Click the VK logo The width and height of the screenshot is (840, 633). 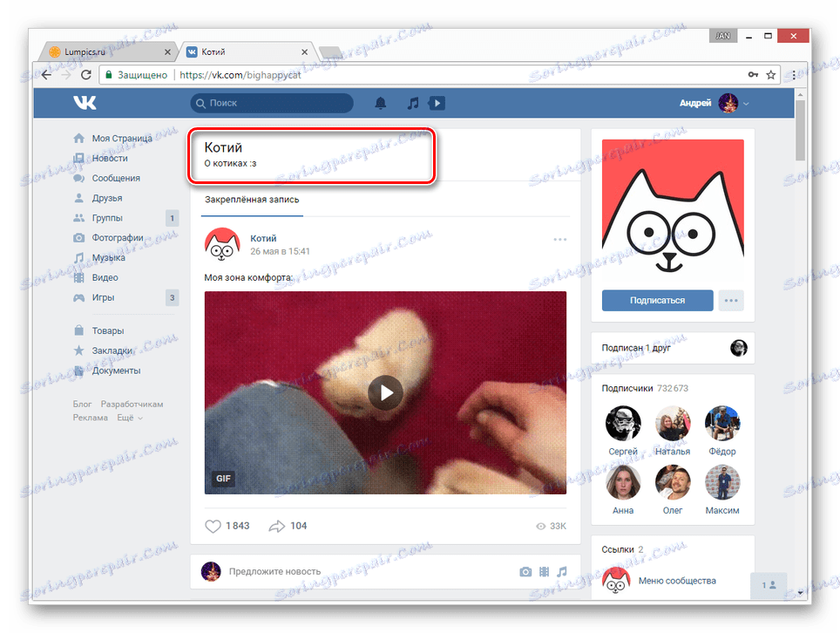pyautogui.click(x=85, y=102)
